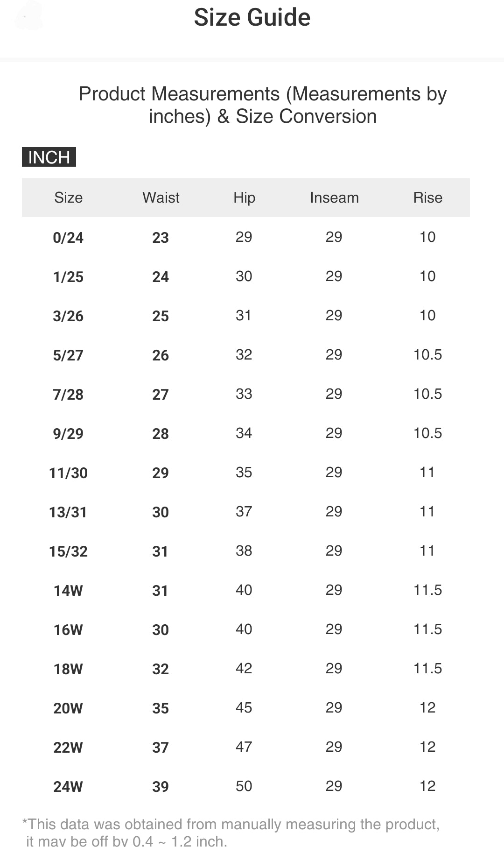
Task: Select the 18W size row label
Action: (x=68, y=669)
